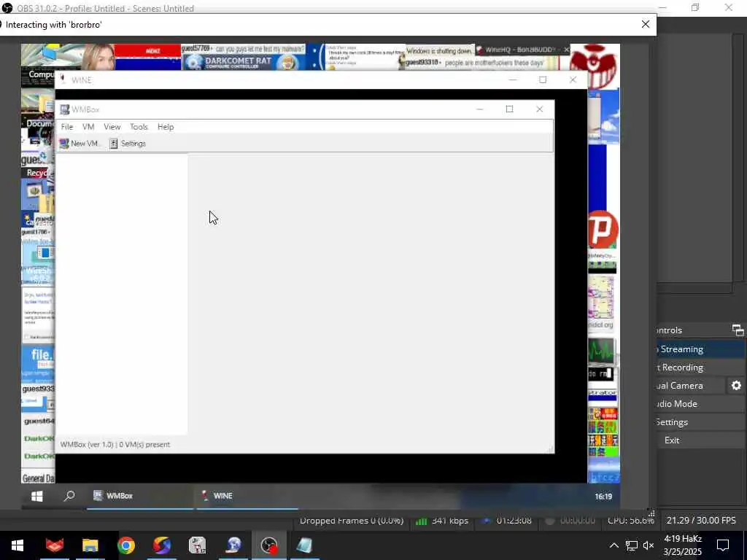Click the host clock showing 4:19
The height and width of the screenshot is (560, 747).
pyautogui.click(x=683, y=545)
